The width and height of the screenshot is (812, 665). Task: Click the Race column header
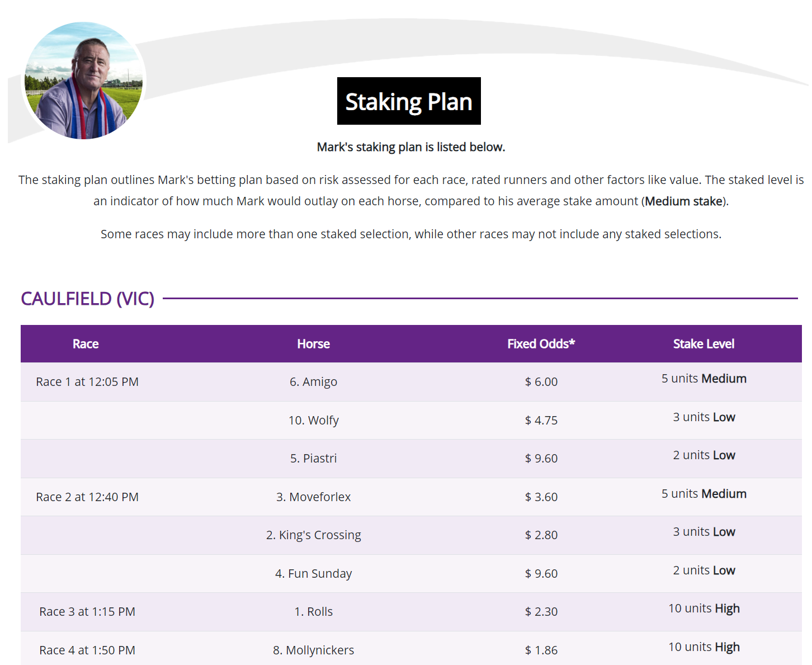(85, 343)
